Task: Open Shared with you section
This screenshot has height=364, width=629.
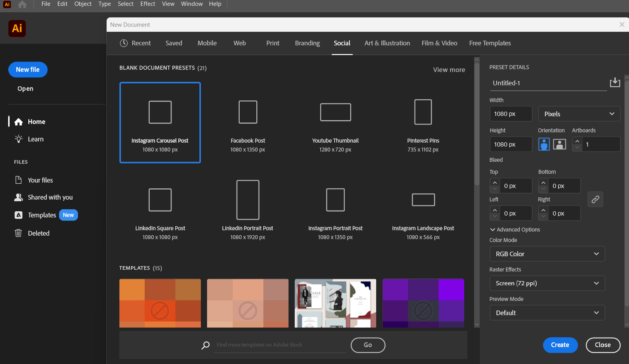Action: coord(50,197)
